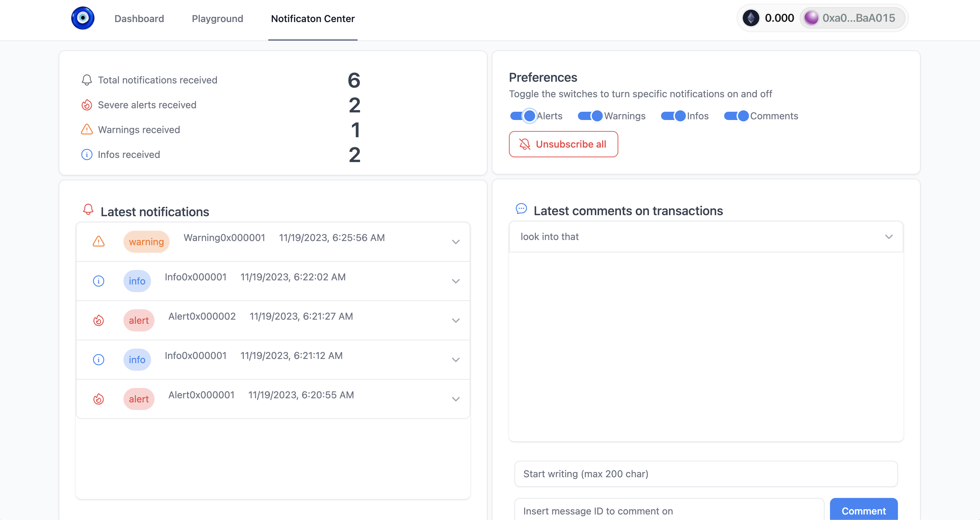The height and width of the screenshot is (520, 980).
Task: Toggle the Warnings notifications switch
Action: pos(590,116)
